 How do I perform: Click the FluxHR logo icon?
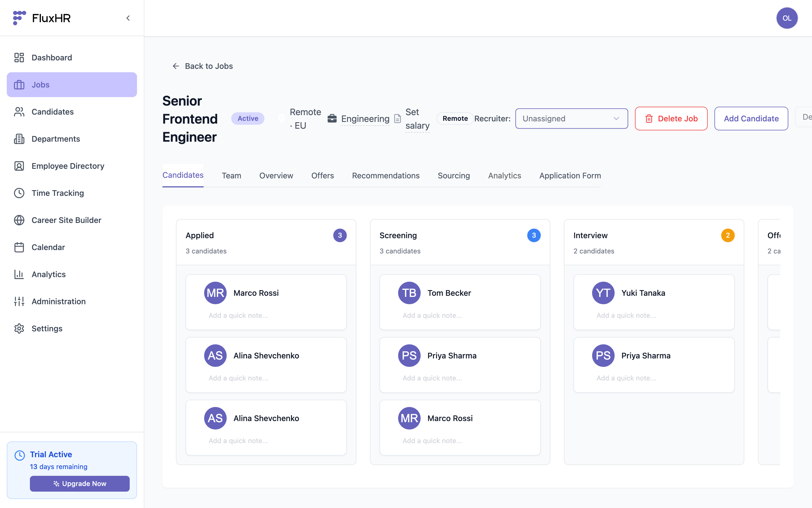[x=19, y=18]
